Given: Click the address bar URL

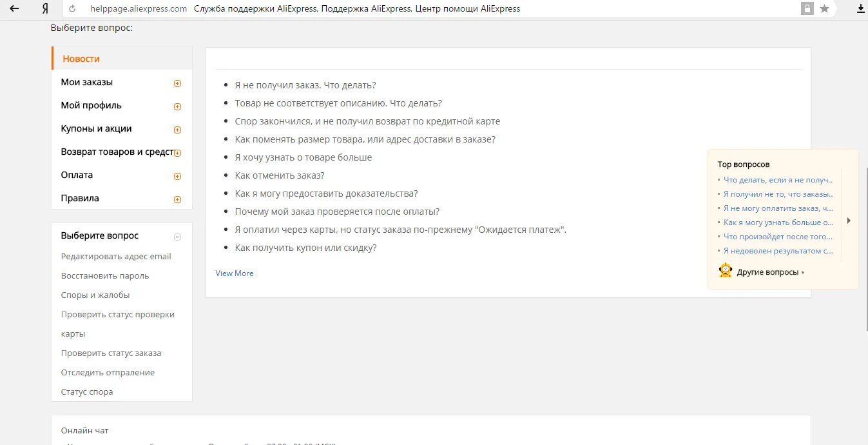Looking at the screenshot, I should click(139, 9).
